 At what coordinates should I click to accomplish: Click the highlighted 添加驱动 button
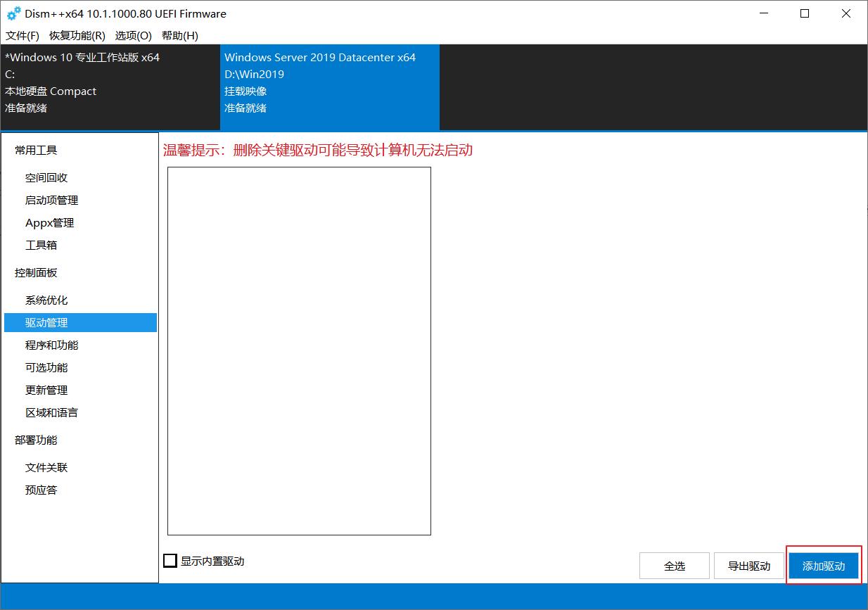[823, 565]
